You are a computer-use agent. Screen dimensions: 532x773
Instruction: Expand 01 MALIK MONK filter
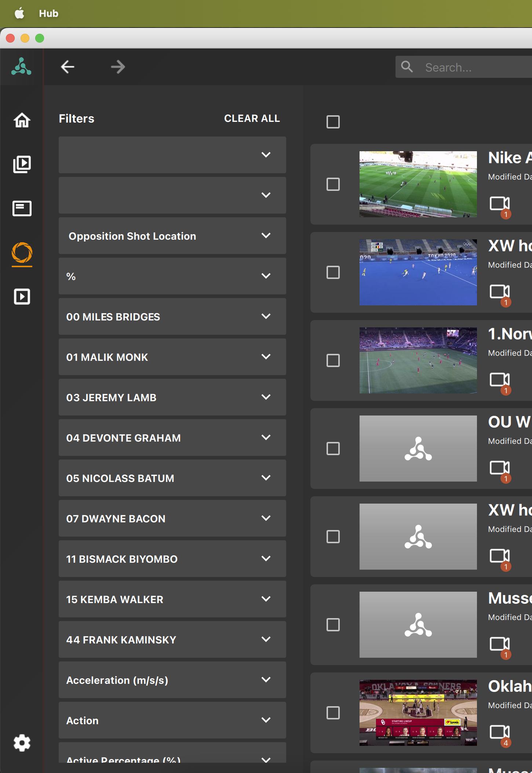click(172, 357)
